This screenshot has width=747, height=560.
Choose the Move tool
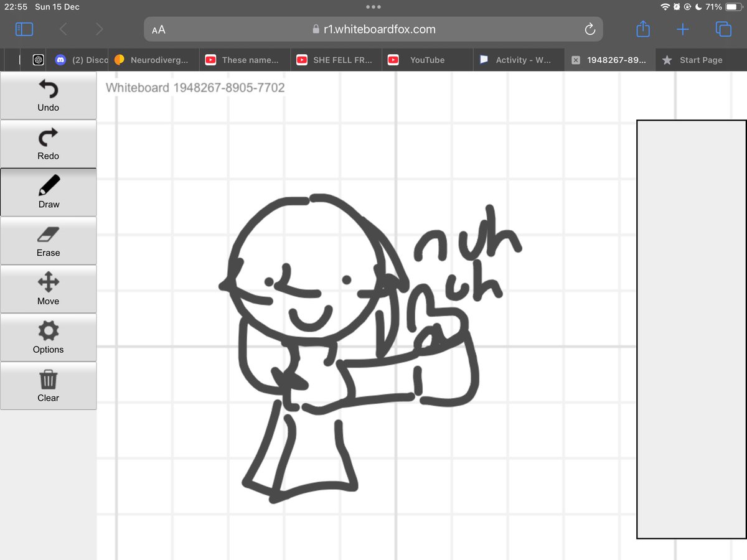48,289
